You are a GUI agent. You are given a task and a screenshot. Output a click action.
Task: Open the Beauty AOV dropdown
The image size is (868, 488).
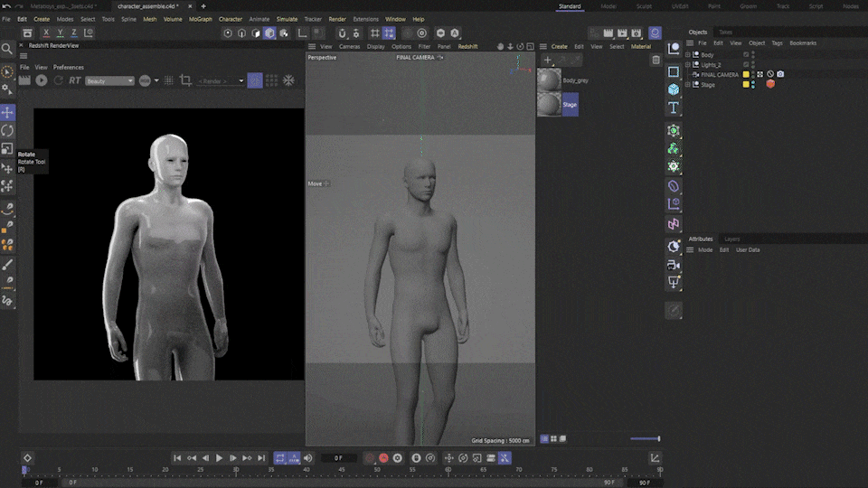[x=108, y=80]
